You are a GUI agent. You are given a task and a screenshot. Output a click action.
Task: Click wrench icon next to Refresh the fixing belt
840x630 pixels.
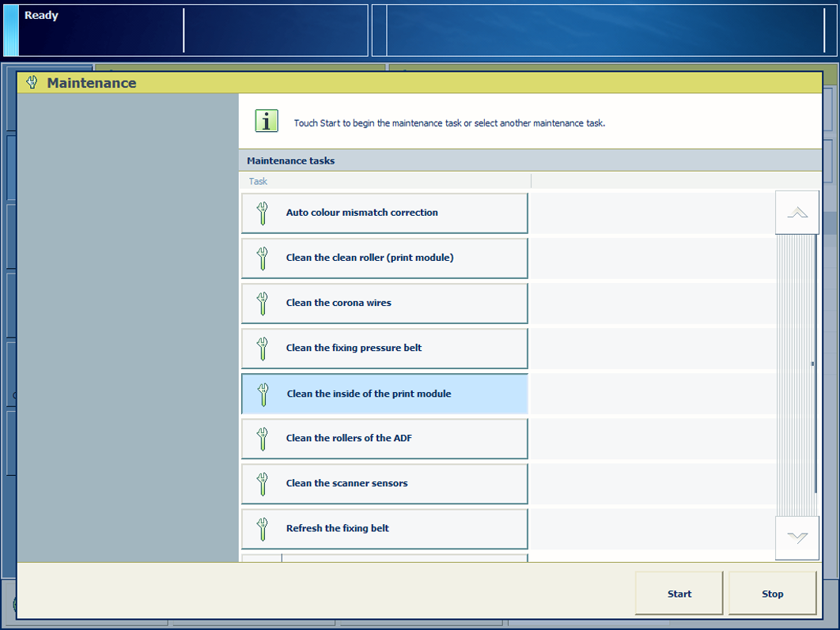[x=263, y=529]
